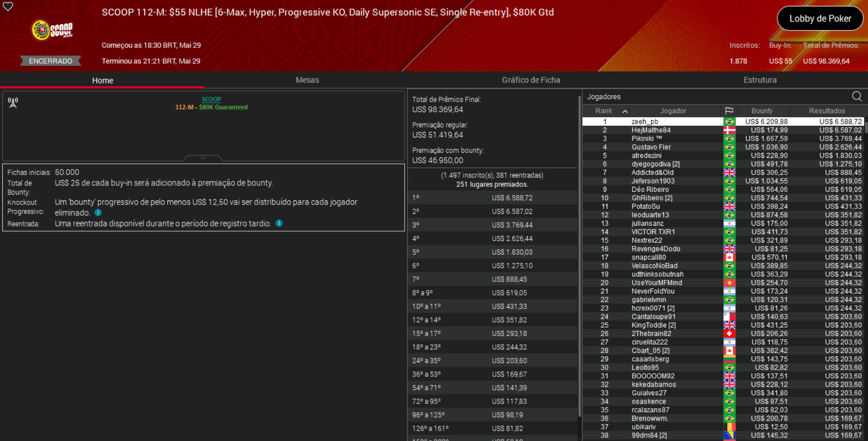Select player atredezini
Viewport: 868px width, 441px height.
[x=646, y=156]
